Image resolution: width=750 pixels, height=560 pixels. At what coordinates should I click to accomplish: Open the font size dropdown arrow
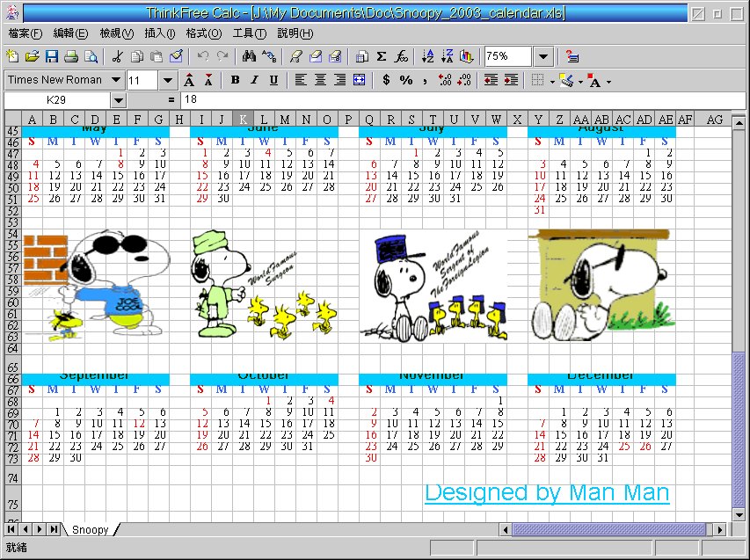pos(167,80)
